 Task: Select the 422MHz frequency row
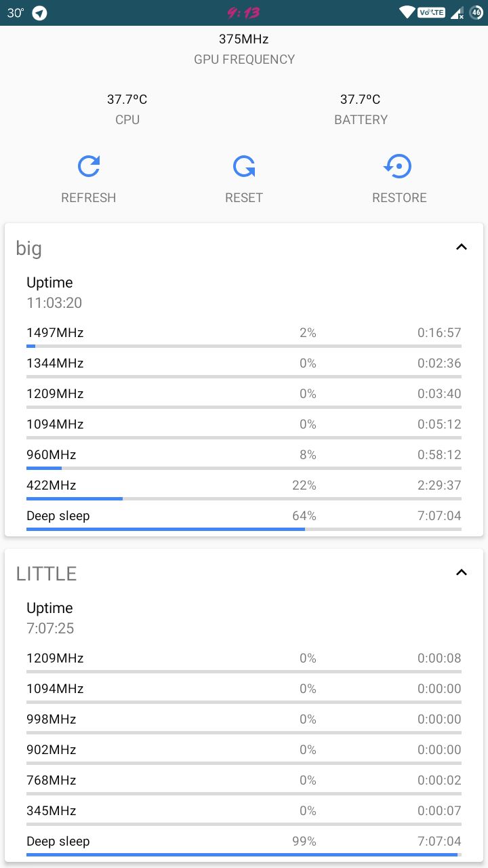(x=244, y=488)
